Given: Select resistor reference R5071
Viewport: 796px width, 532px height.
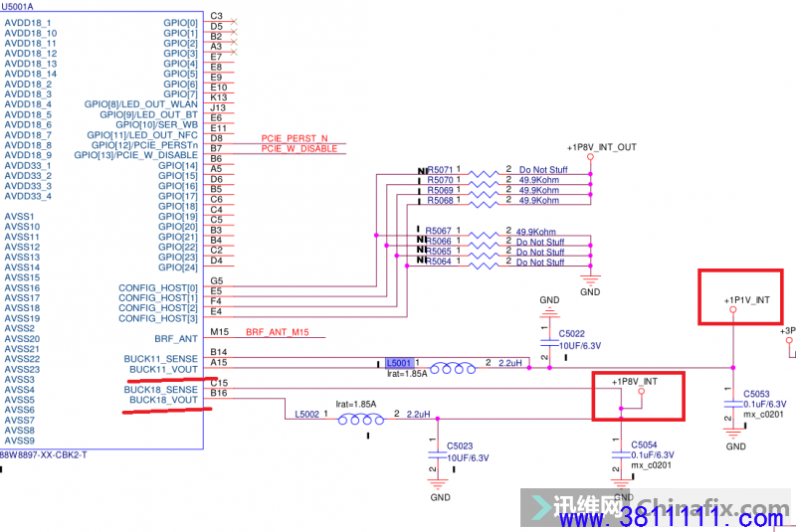Looking at the screenshot, I should [440, 170].
